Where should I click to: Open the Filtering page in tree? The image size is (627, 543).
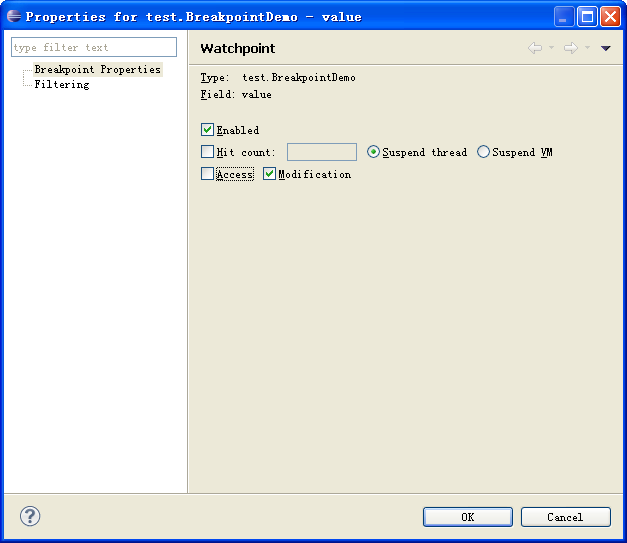[x=62, y=84]
